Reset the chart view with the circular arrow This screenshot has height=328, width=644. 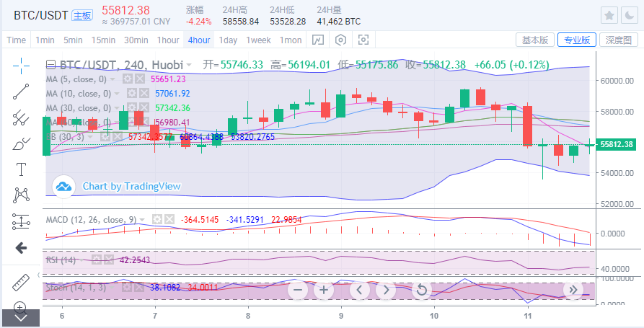click(x=422, y=291)
